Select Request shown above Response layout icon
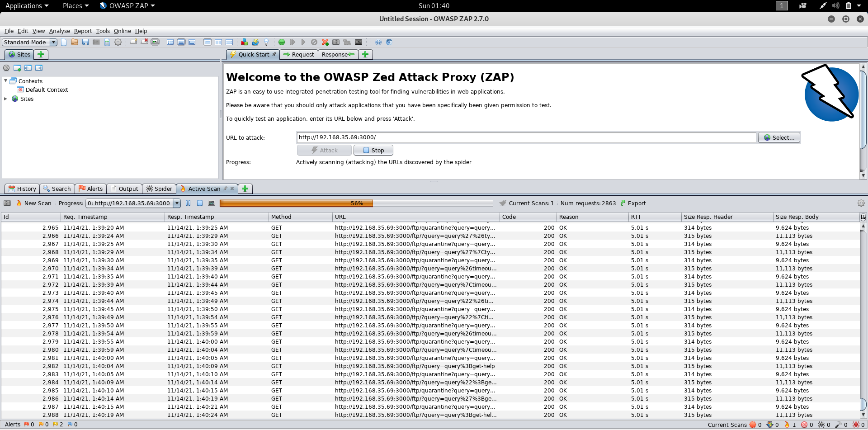The image size is (868, 430). click(x=229, y=42)
